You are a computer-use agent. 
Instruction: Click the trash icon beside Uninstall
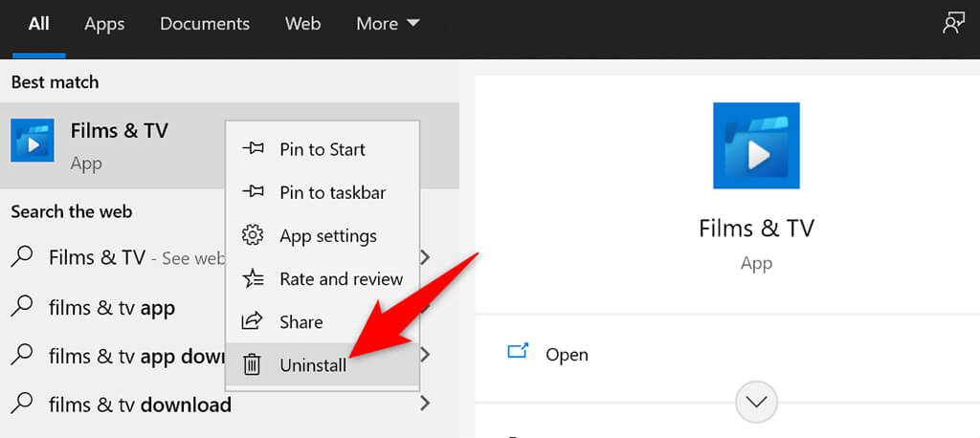(x=253, y=364)
